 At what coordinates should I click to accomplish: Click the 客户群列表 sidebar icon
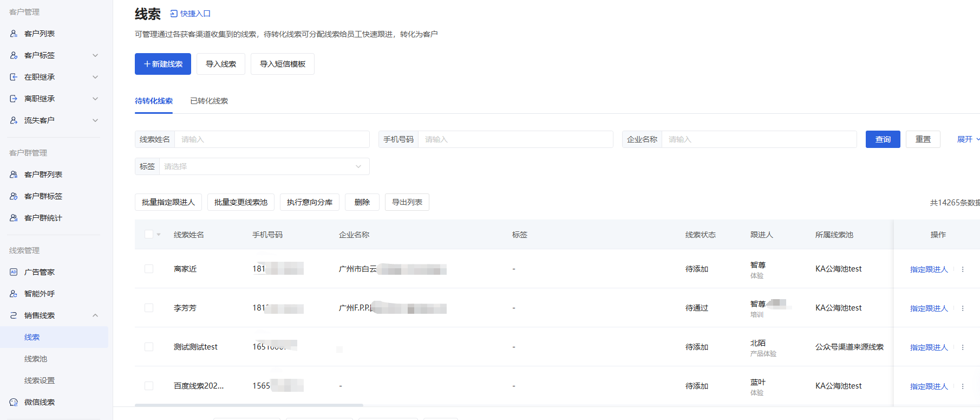[14, 175]
